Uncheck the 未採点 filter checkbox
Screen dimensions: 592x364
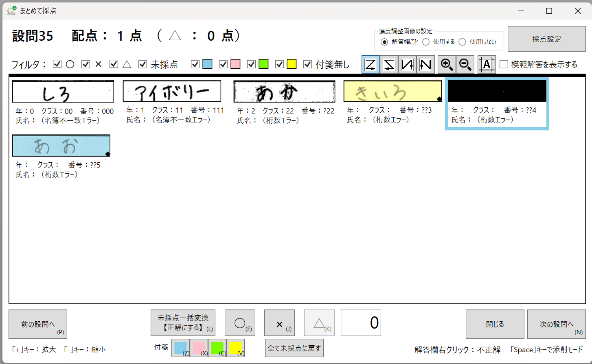pyautogui.click(x=143, y=64)
